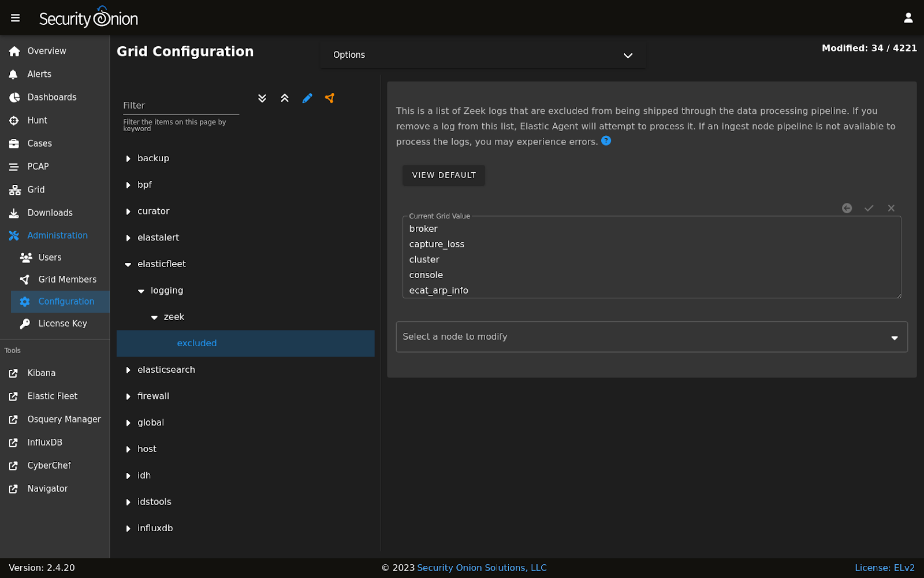Go to Alerts in the sidebar

[x=39, y=74]
